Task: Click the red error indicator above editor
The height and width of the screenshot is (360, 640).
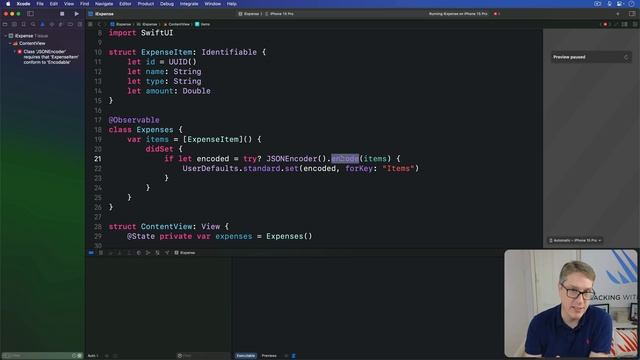Action: pyautogui.click(x=606, y=24)
